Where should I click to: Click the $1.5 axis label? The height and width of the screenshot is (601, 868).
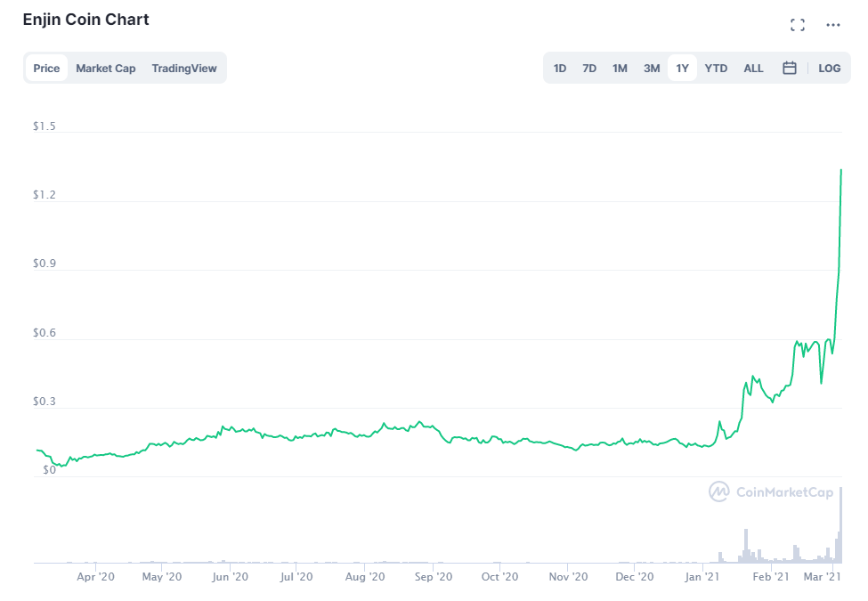[x=45, y=126]
